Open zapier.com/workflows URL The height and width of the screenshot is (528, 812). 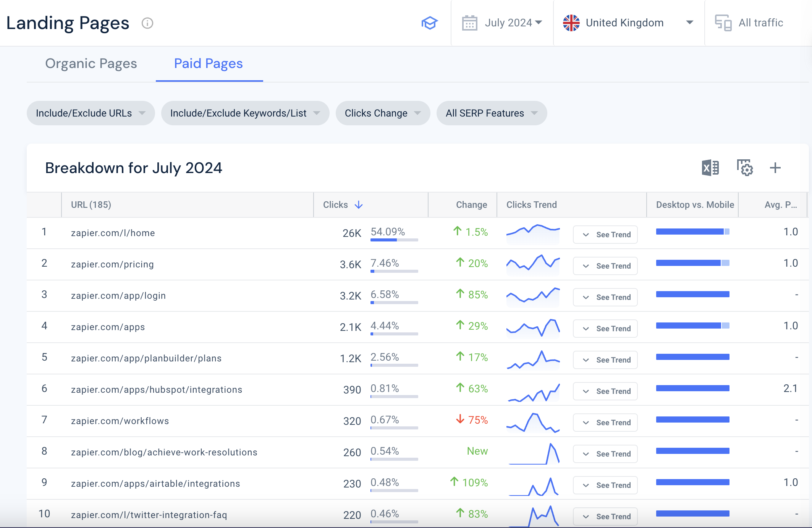(x=120, y=421)
